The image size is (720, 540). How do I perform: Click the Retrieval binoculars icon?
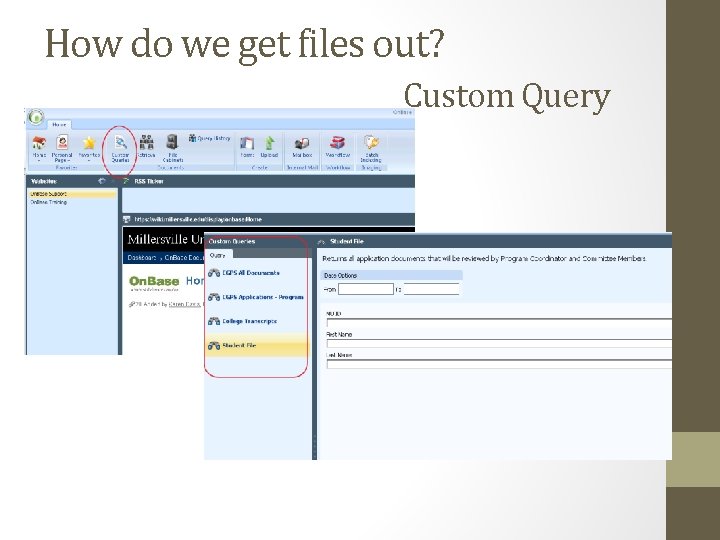pyautogui.click(x=146, y=142)
